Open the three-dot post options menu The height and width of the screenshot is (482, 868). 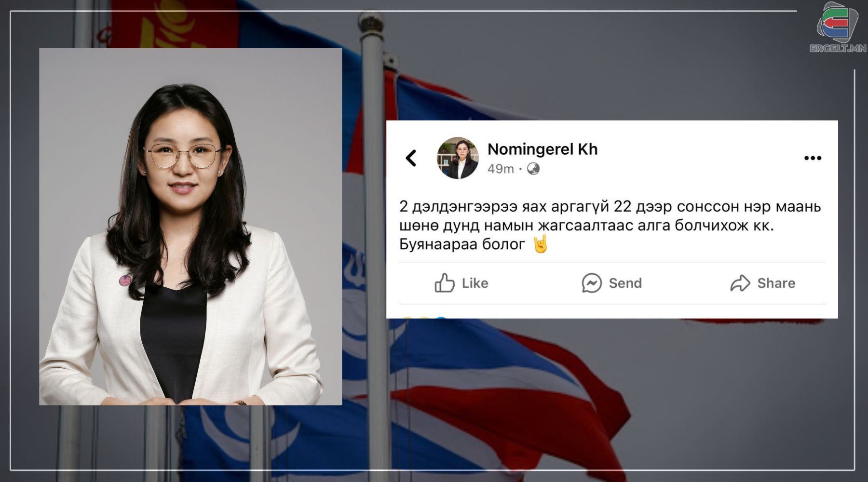point(813,158)
